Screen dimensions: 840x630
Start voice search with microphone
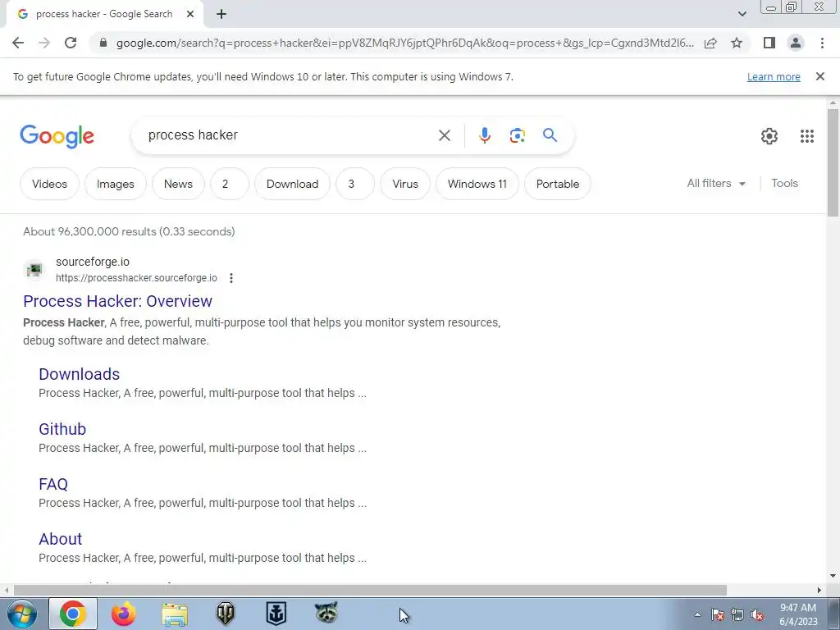tap(485, 135)
